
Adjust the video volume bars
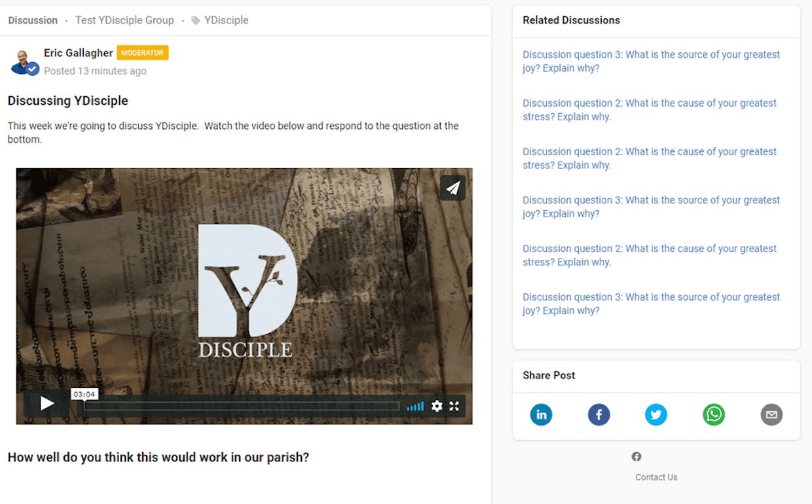[x=415, y=406]
